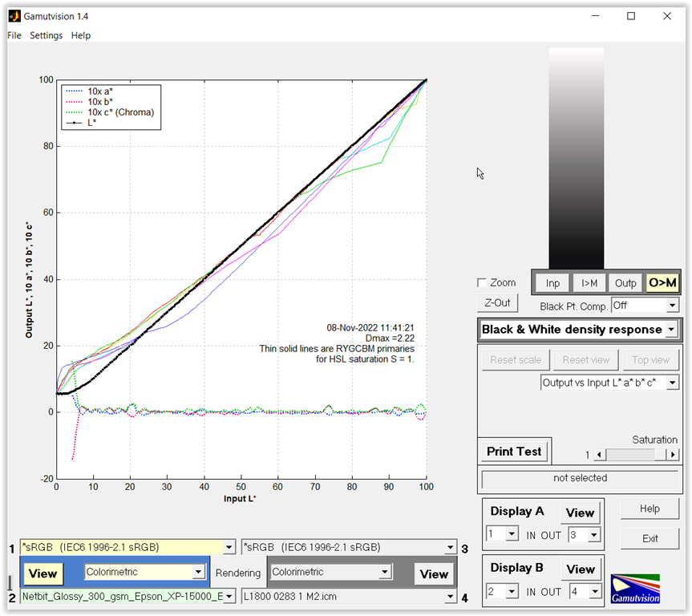Click the Gamutvision logo icon
This screenshot has width=692, height=616.
[635, 588]
